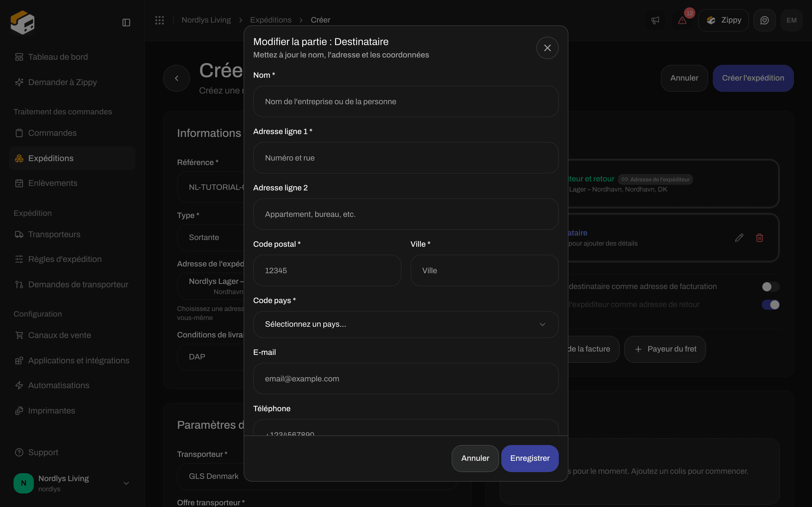Collapse the sidebar panel icon

126,23
